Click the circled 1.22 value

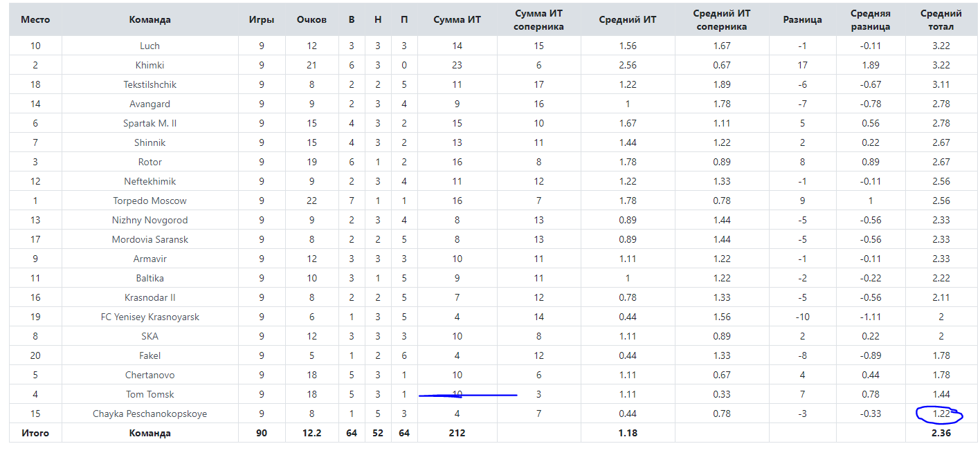tap(941, 414)
